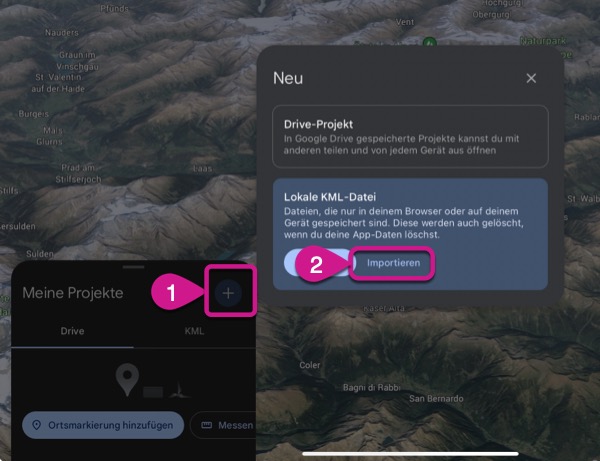
Task: Click the San Bernardo map label
Action: (x=436, y=399)
